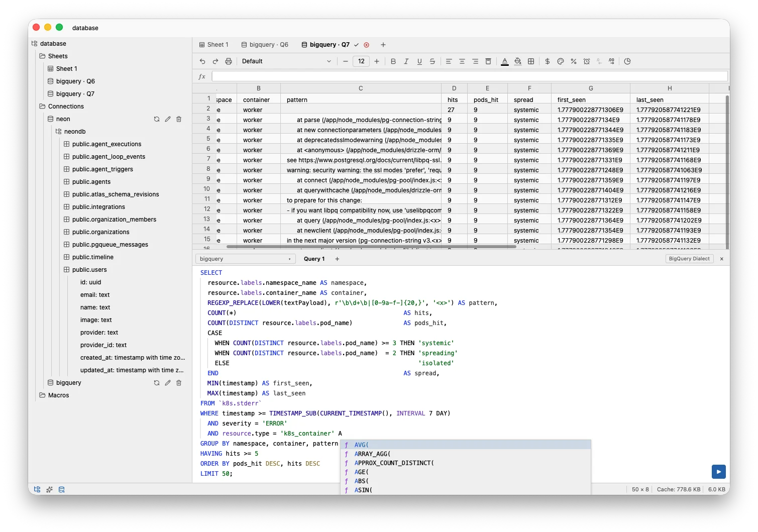Redo the last action in toolbar

[215, 61]
